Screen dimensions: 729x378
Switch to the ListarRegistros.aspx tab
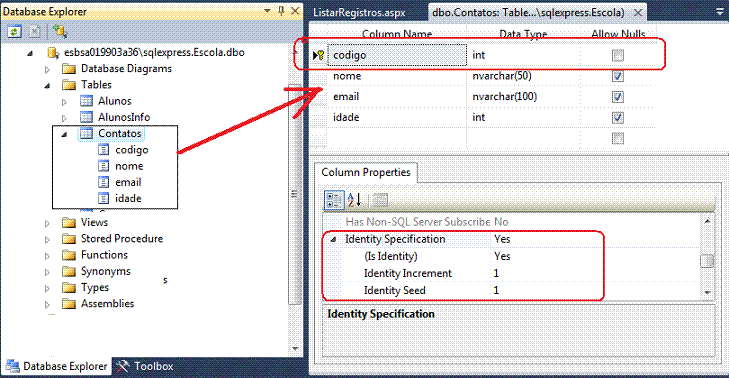point(359,13)
